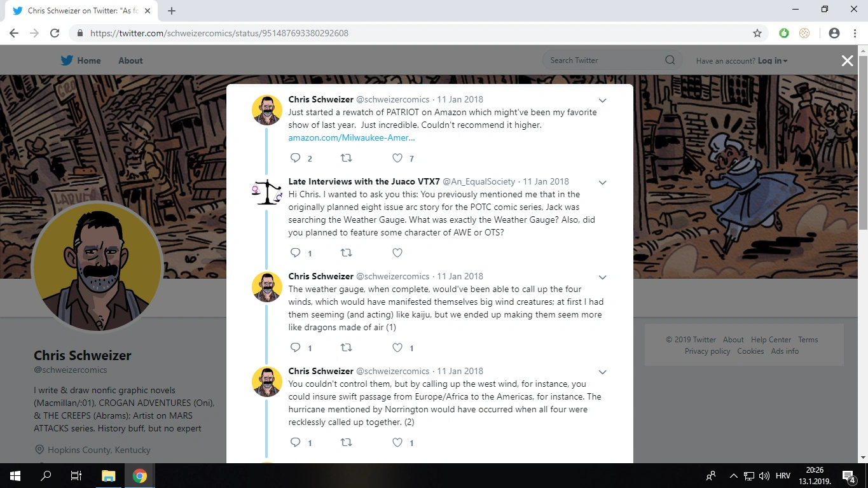Open the Log in dropdown

pos(773,61)
